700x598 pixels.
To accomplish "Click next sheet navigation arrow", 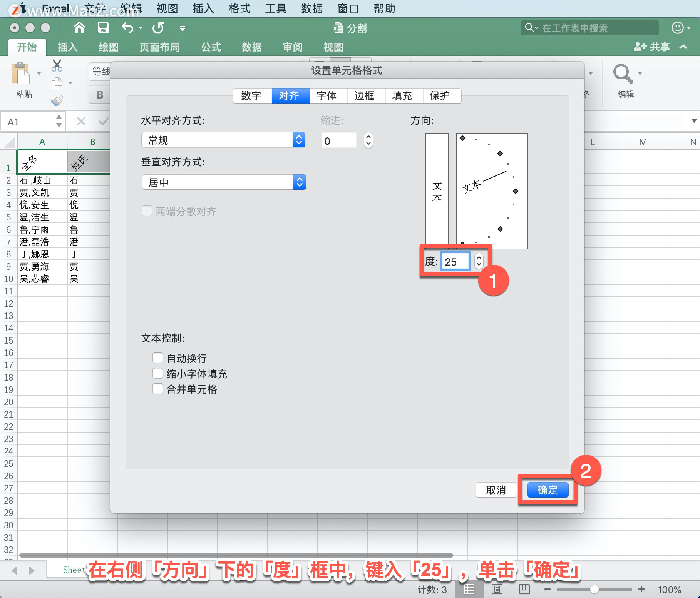I will coord(32,570).
